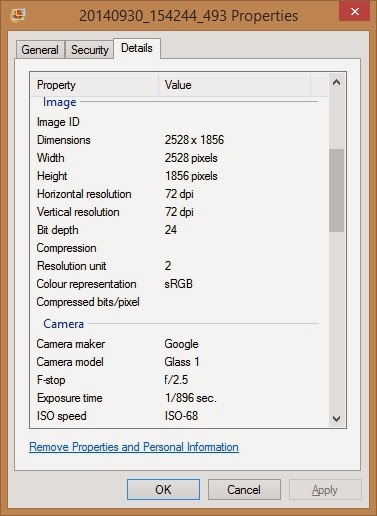Screen dimensions: 377x516
Task: Click the Apply button
Action: point(325,489)
